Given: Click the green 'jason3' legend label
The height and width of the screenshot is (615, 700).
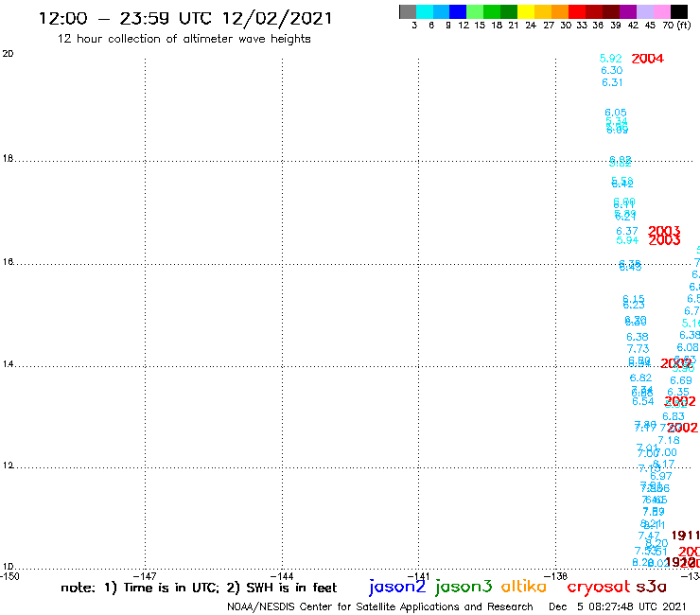Looking at the screenshot, I should pos(464,588).
